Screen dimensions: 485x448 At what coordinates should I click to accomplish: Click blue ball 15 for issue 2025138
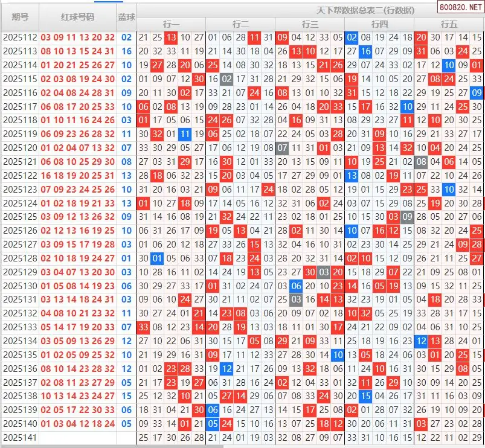click(126, 396)
